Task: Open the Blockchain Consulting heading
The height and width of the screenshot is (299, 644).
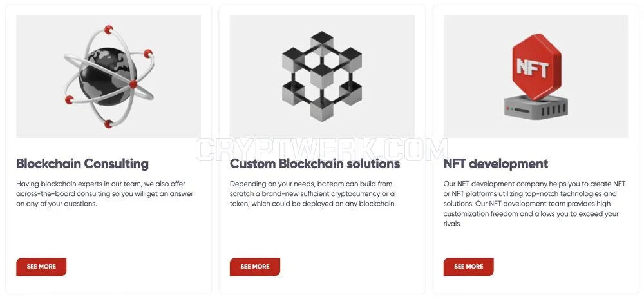Action: [x=82, y=164]
